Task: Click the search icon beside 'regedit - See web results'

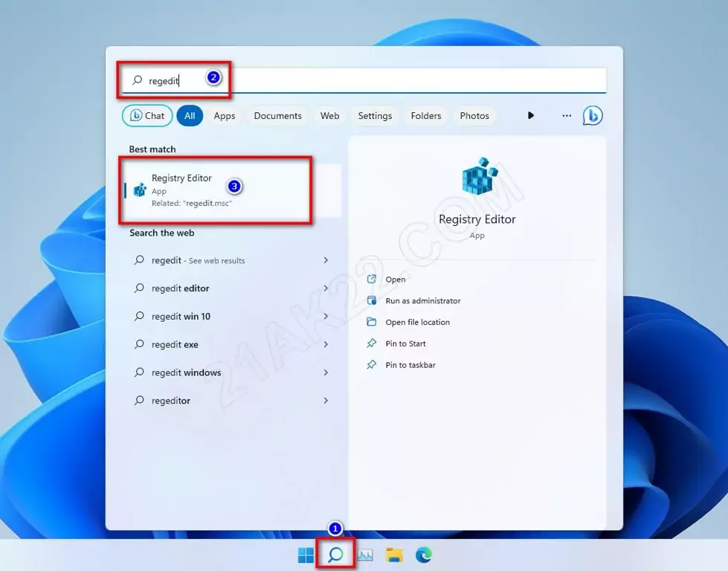Action: [139, 260]
